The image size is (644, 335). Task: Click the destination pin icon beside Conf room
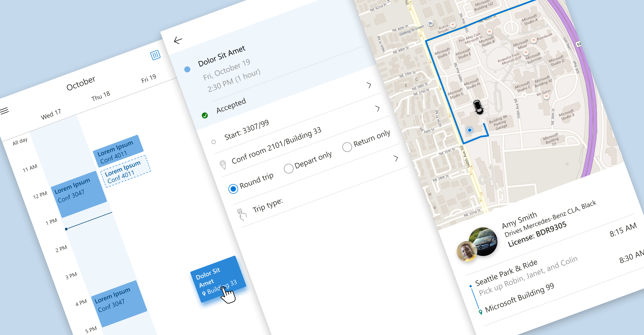tap(223, 165)
